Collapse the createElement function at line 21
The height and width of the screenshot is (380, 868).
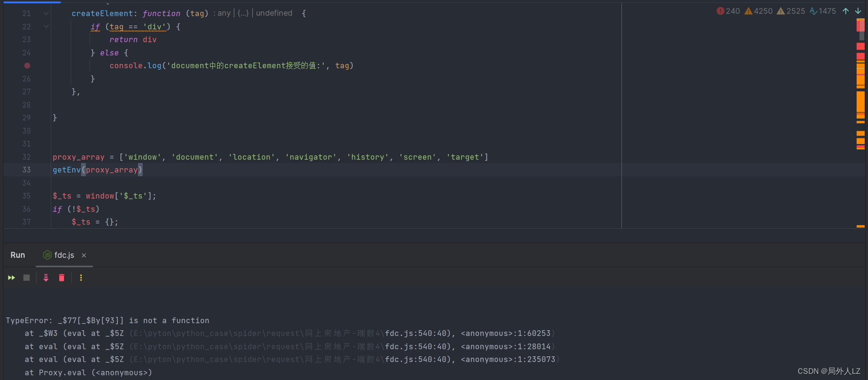pos(46,14)
